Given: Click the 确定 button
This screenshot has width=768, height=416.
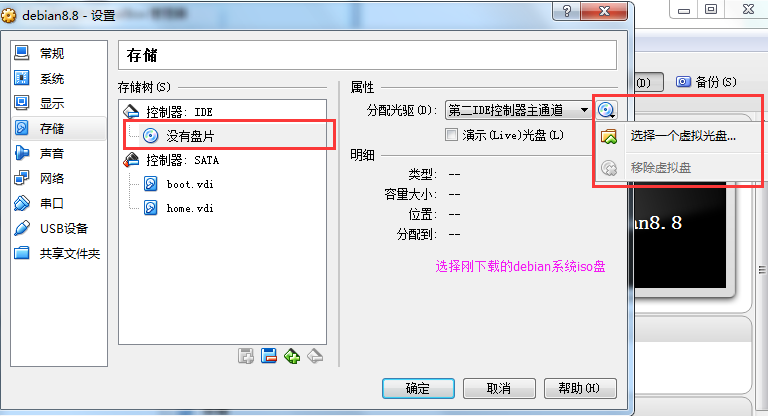Looking at the screenshot, I should click(418, 389).
